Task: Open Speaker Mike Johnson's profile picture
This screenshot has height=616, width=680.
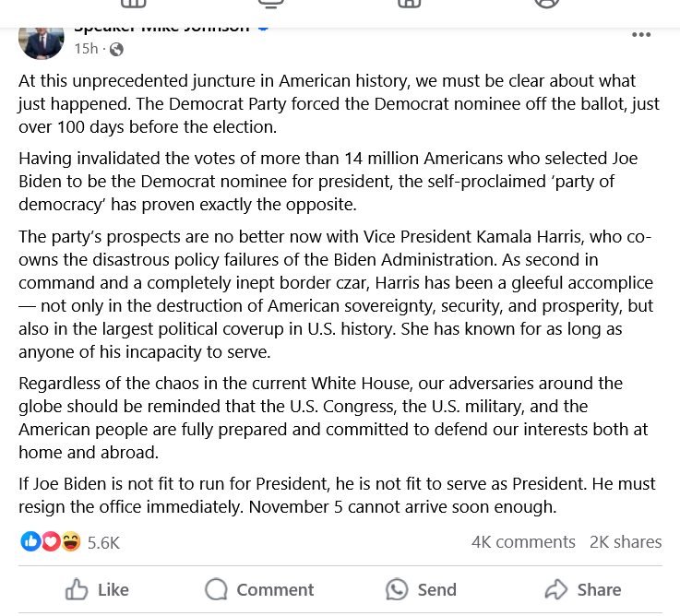Action: pyautogui.click(x=42, y=39)
